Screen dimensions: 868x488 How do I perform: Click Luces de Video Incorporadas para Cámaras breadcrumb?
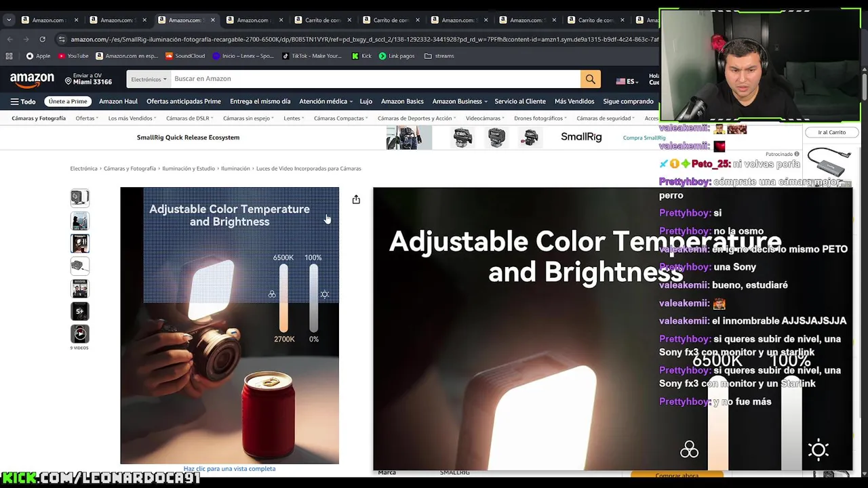pyautogui.click(x=309, y=168)
